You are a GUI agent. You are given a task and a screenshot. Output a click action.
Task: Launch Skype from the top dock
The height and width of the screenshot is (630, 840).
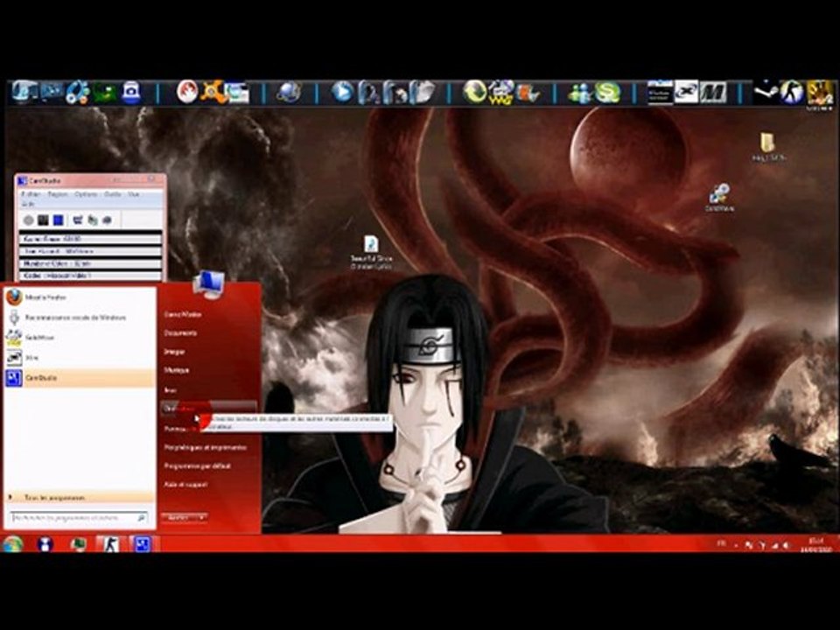tap(609, 92)
